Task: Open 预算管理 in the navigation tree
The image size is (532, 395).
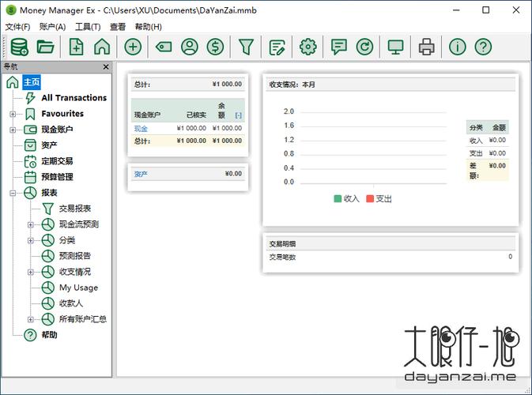Action: (57, 177)
